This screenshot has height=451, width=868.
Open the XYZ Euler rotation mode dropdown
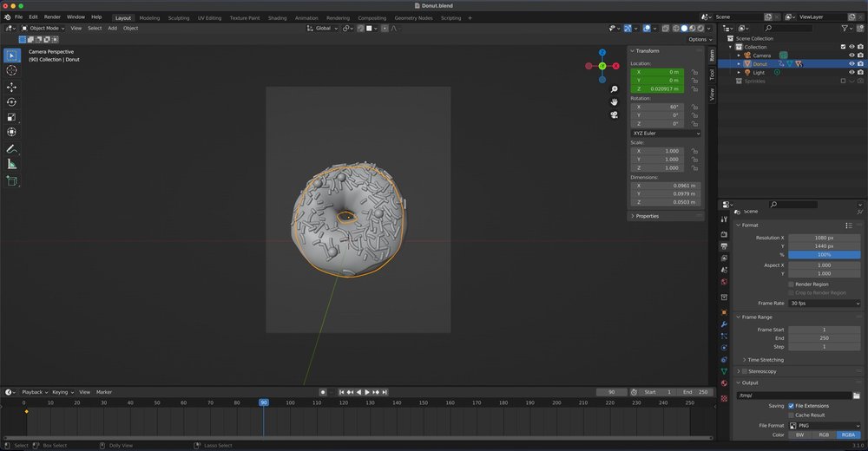(x=666, y=134)
